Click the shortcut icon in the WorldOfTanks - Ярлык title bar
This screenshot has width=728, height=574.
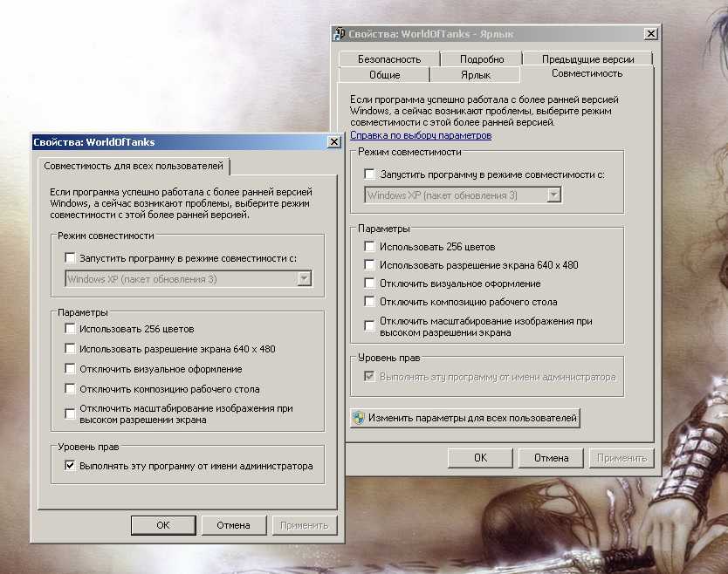(340, 33)
